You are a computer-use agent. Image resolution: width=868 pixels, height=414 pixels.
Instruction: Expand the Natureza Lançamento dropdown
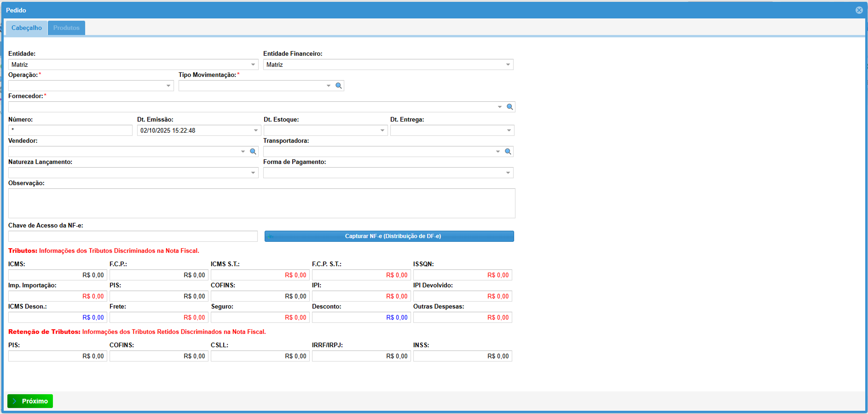click(253, 173)
